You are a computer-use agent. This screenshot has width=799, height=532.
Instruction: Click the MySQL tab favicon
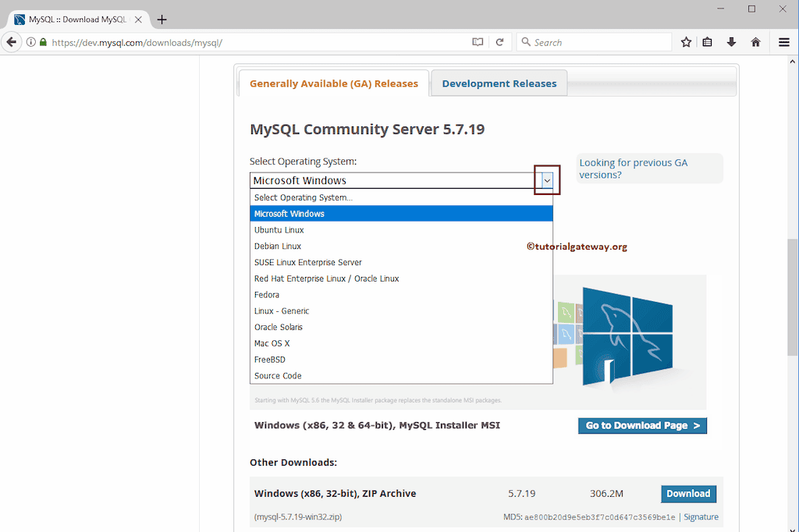(x=20, y=20)
